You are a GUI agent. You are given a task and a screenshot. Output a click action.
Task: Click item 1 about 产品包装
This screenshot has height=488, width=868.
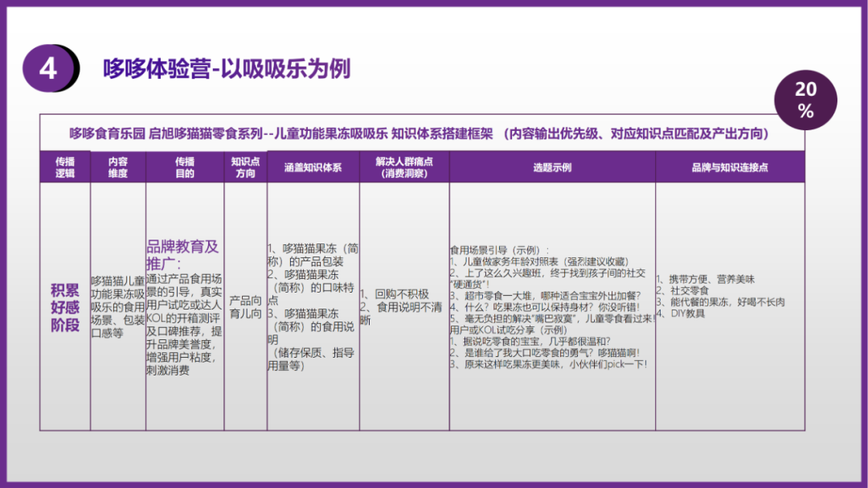point(313,255)
